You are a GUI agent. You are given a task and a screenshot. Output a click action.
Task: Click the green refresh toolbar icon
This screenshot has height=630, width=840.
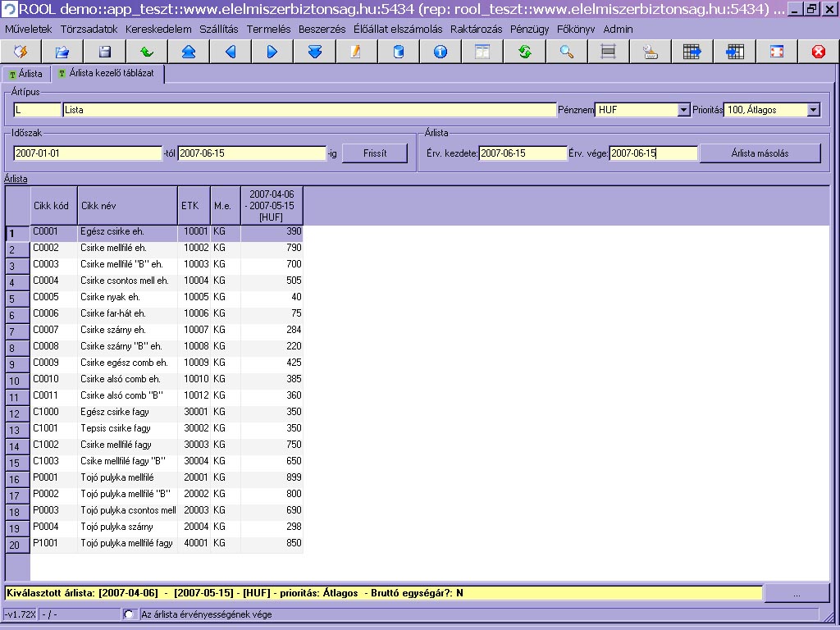524,52
